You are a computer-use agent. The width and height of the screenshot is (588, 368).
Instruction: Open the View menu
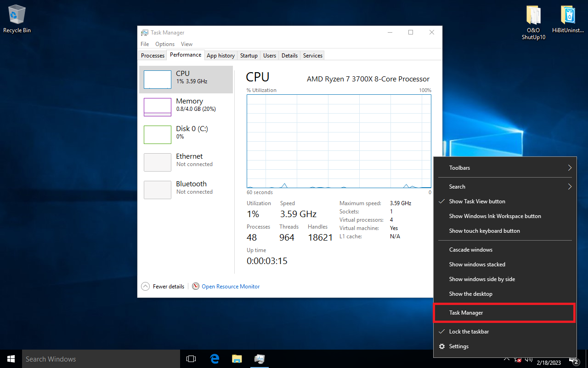[187, 44]
